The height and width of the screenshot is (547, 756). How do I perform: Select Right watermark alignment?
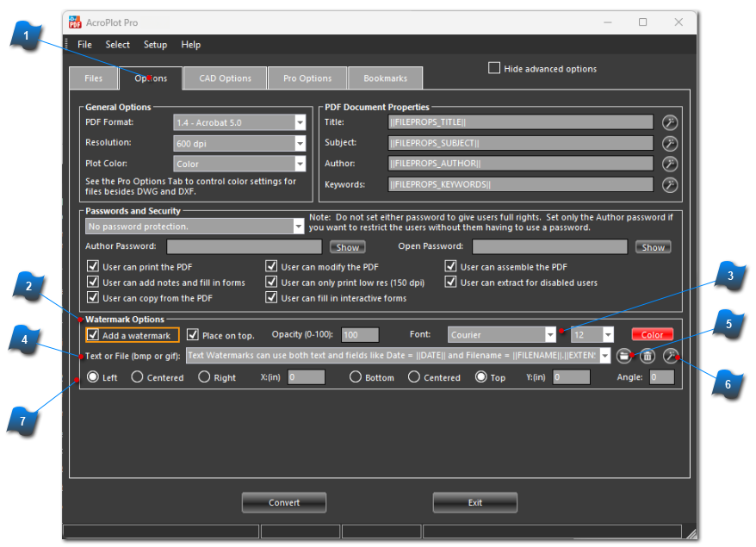(x=204, y=376)
